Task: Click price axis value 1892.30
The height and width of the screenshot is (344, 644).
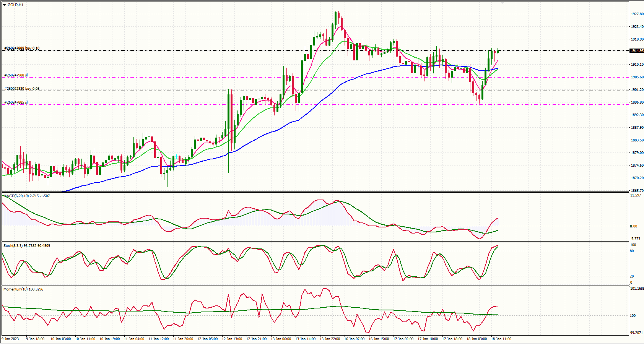Action: pyautogui.click(x=637, y=115)
